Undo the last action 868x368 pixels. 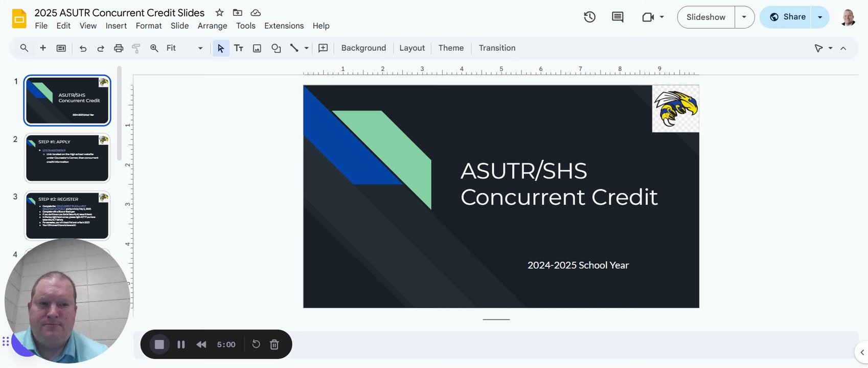tap(83, 48)
